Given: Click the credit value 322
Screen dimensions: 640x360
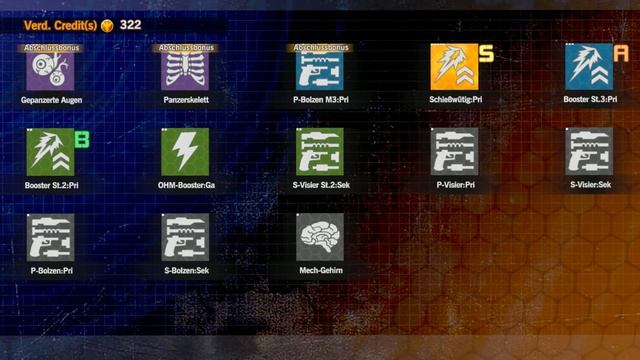Looking at the screenshot, I should [x=131, y=25].
